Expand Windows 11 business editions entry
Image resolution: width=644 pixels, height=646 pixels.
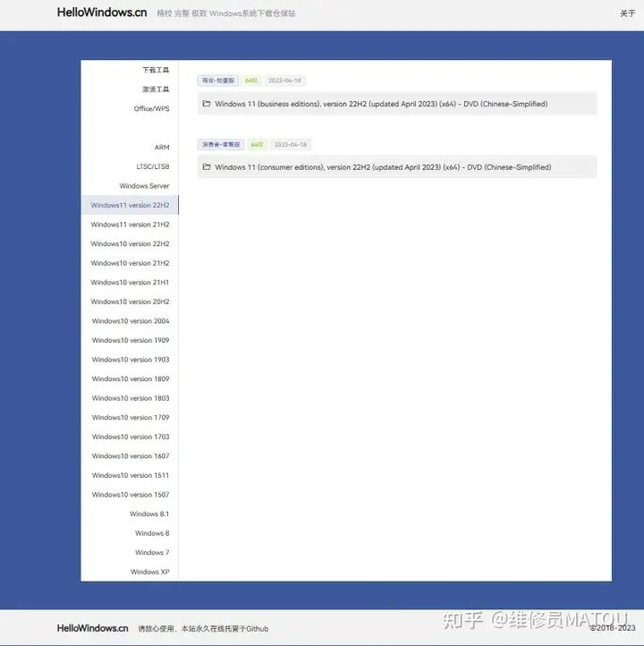click(x=381, y=104)
